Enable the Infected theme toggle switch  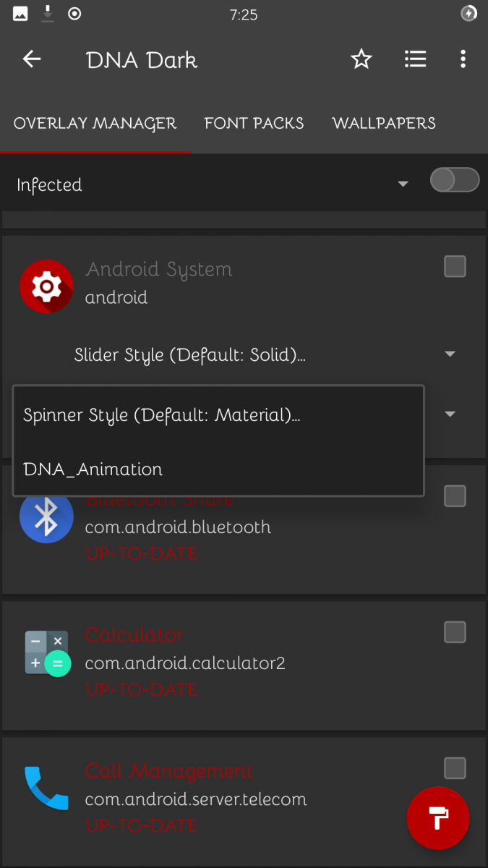454,180
